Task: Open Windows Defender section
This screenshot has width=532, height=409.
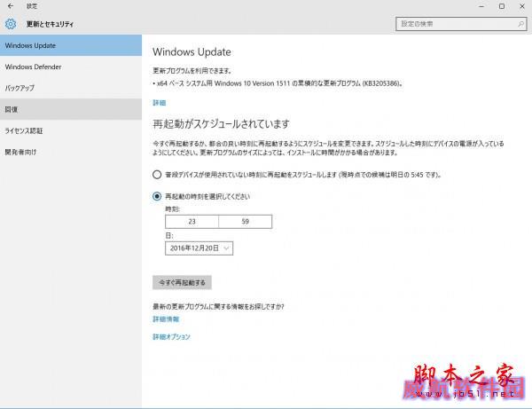Action: tap(71, 67)
